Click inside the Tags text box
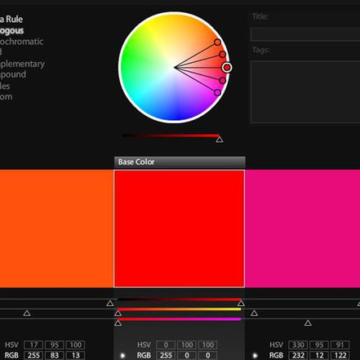 tap(305, 92)
